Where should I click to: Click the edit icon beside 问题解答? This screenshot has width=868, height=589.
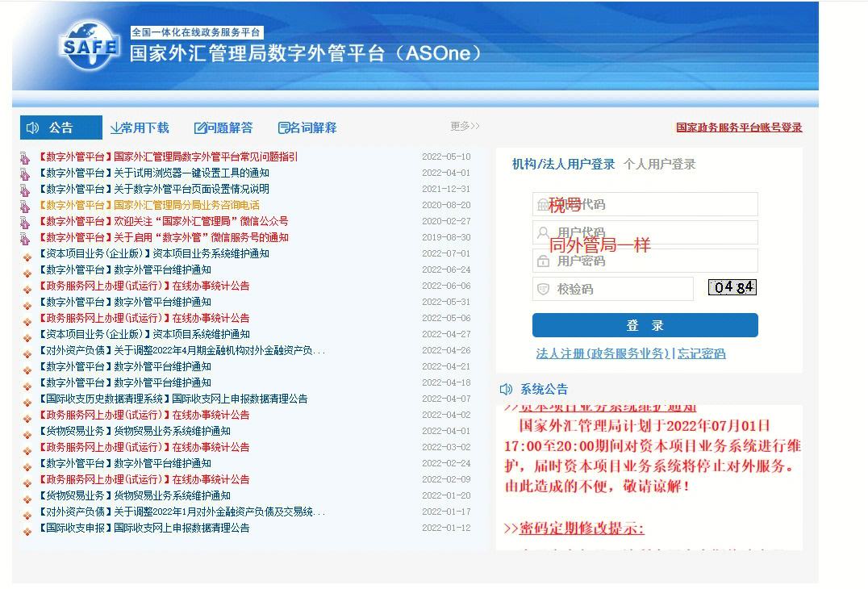click(x=200, y=128)
